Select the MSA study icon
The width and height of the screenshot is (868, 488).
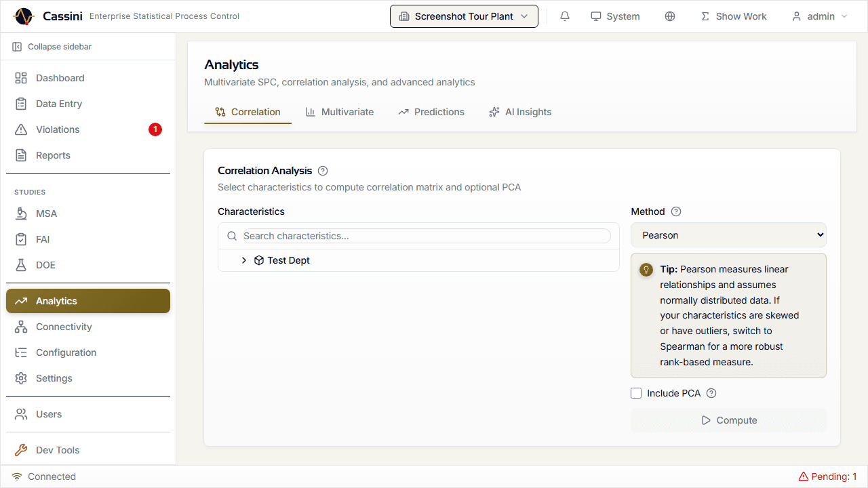pyautogui.click(x=21, y=213)
